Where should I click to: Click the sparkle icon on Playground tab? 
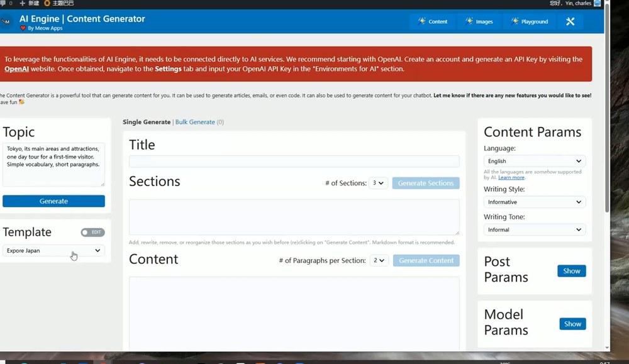pyautogui.click(x=515, y=21)
